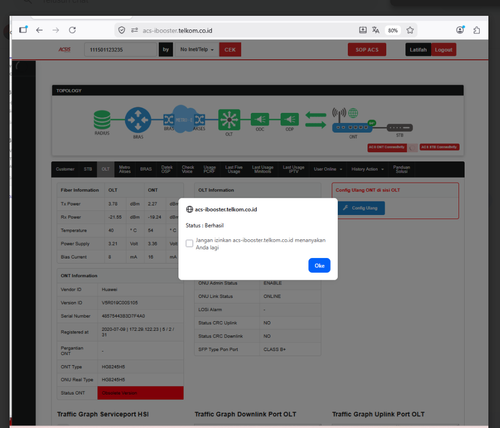This screenshot has width=500, height=428.
Task: Go back with the browser back arrow
Action: click(x=39, y=30)
